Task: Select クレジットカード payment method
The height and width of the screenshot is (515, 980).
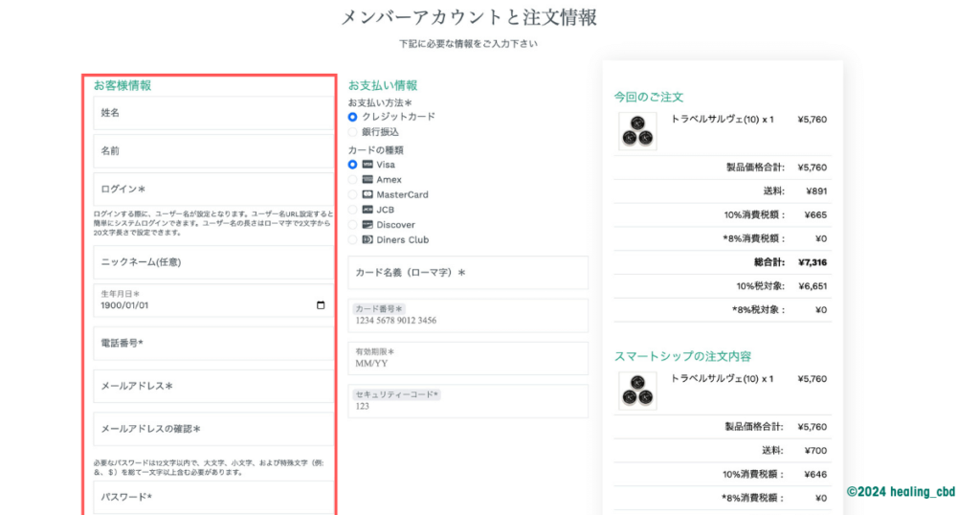Action: tap(353, 117)
